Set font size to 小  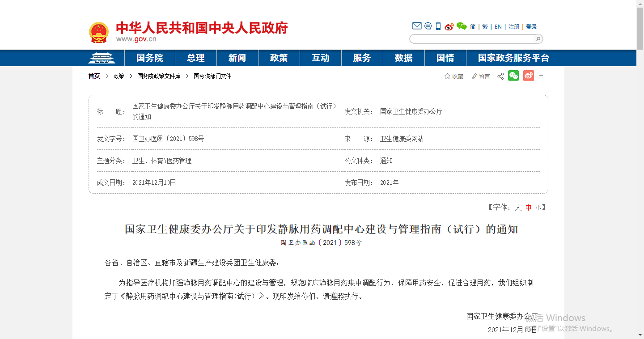pos(538,208)
